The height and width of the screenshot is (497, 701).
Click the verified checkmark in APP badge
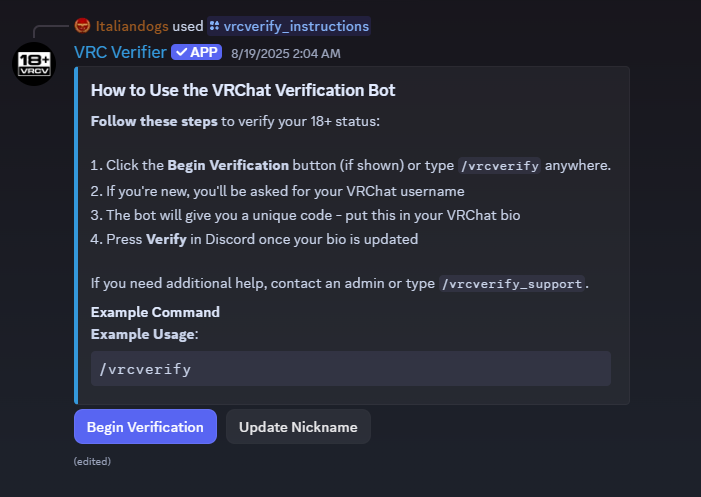pyautogui.click(x=180, y=52)
